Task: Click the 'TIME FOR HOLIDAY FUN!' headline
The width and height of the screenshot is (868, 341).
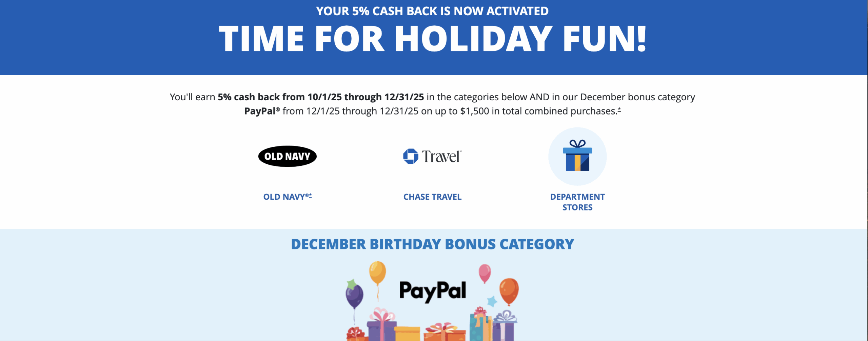Action: pos(433,39)
